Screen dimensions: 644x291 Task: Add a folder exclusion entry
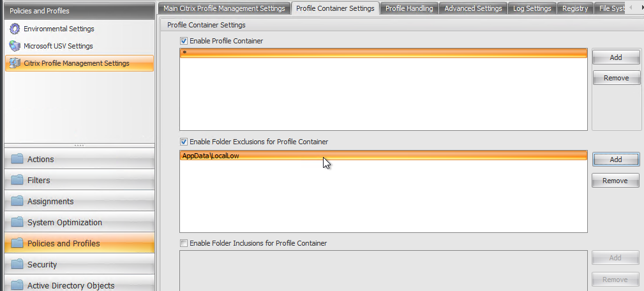[616, 160]
